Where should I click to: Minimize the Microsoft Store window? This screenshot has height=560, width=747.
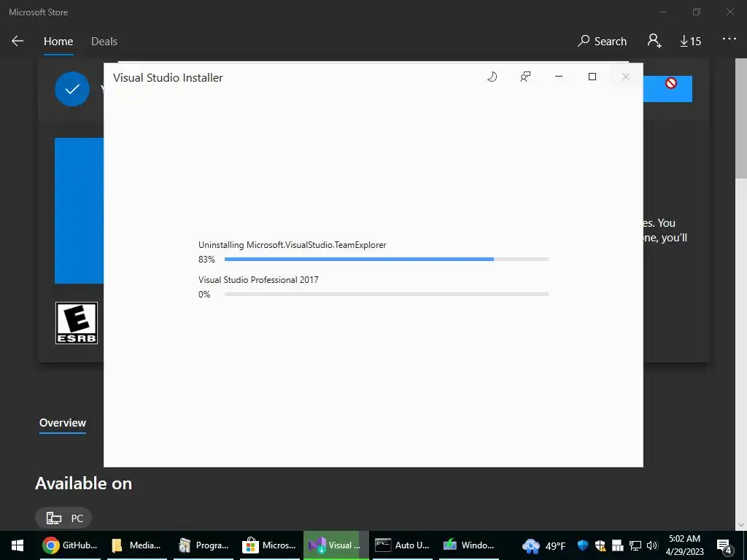(x=663, y=12)
